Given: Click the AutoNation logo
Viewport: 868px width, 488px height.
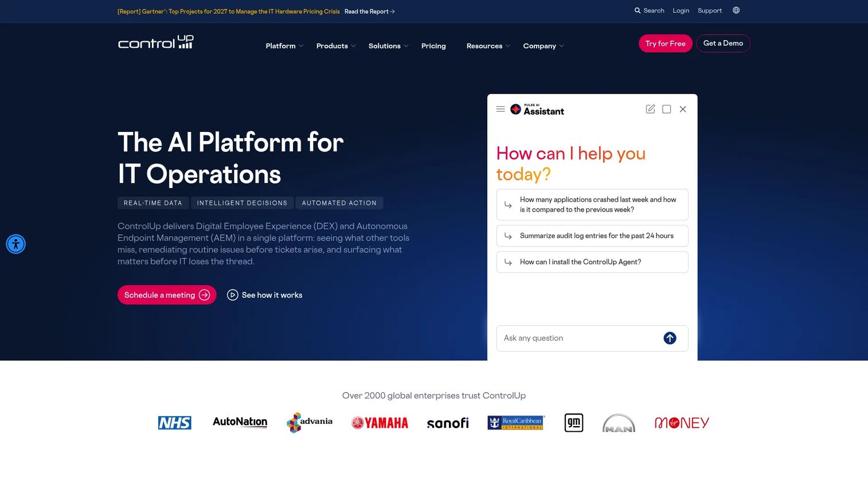Looking at the screenshot, I should [x=240, y=422].
